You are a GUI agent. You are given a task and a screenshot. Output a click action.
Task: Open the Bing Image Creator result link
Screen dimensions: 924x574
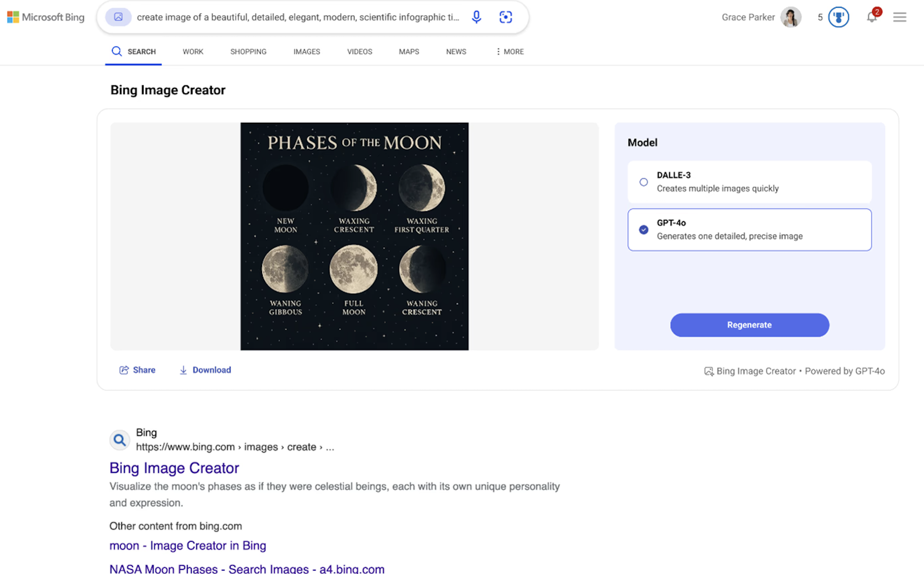tap(174, 468)
